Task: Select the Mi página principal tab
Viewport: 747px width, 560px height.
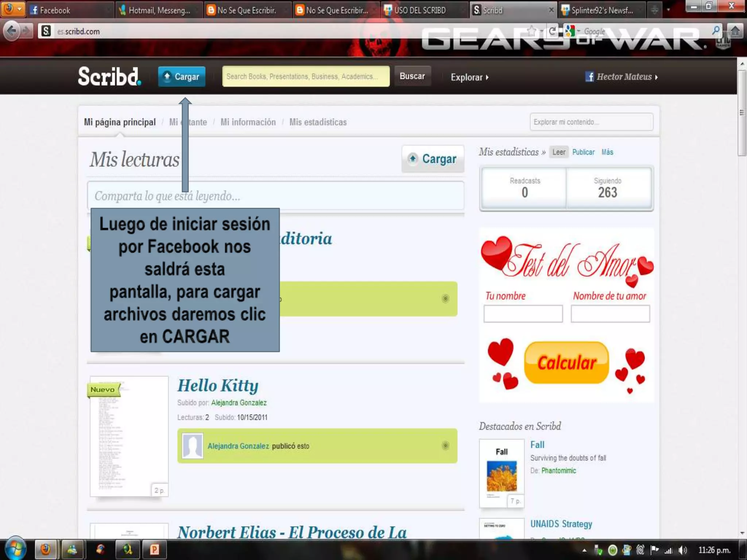Action: click(120, 122)
